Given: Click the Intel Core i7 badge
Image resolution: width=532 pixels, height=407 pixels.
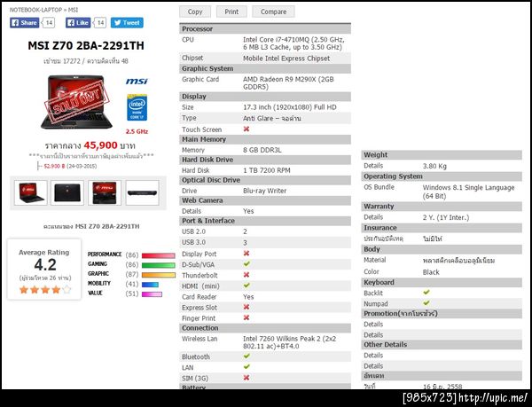Looking at the screenshot, I should [x=137, y=107].
